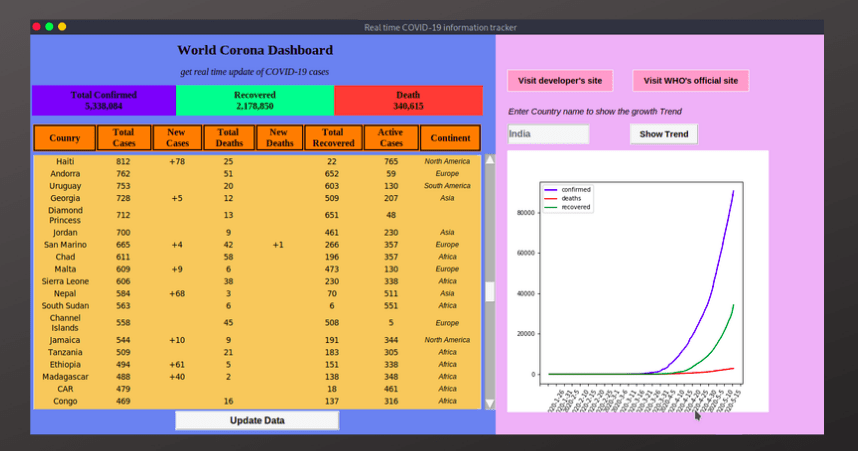Click the yellow minimize window button
This screenshot has width=858, height=451.
[62, 26]
